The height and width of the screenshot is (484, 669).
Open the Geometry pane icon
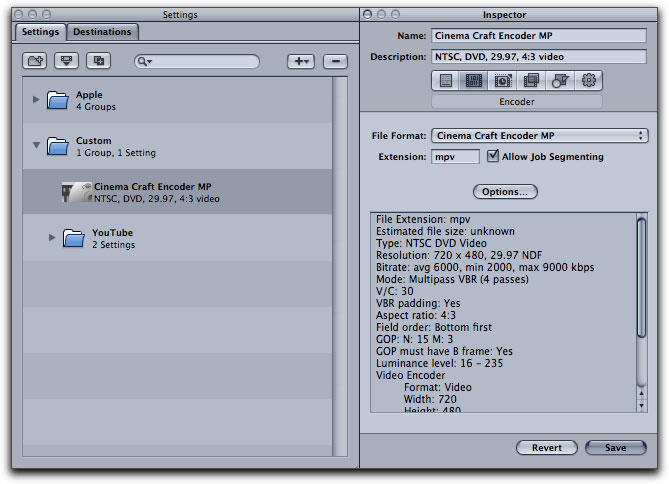point(560,81)
